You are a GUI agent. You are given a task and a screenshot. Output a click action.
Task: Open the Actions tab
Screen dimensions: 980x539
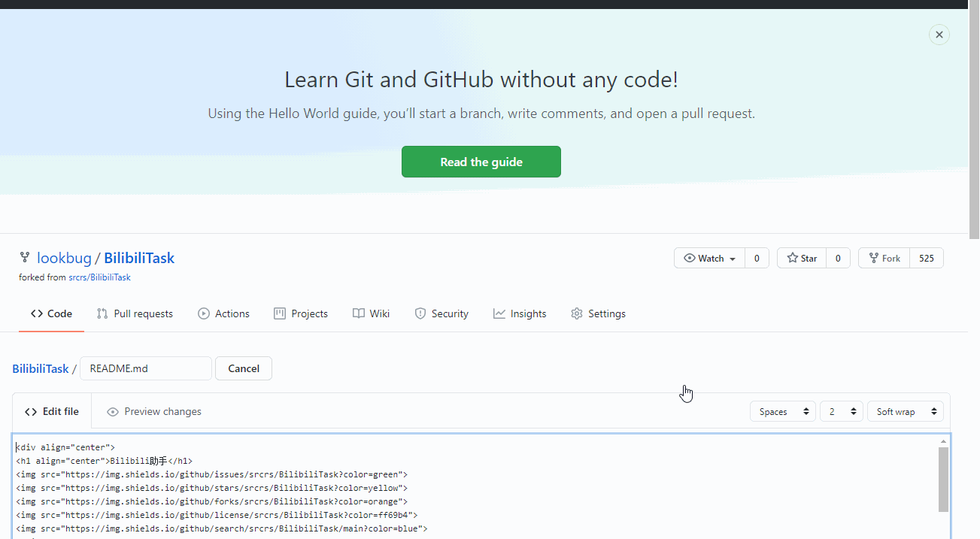(223, 313)
